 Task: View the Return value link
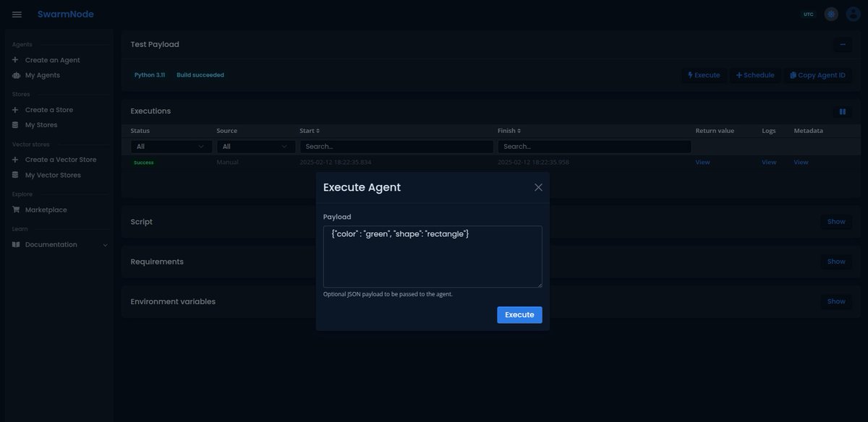click(x=703, y=163)
